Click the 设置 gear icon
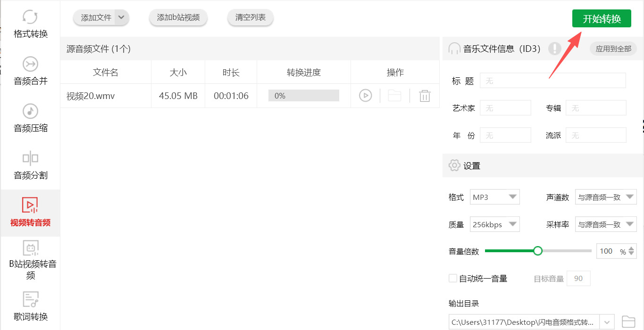 (x=454, y=165)
